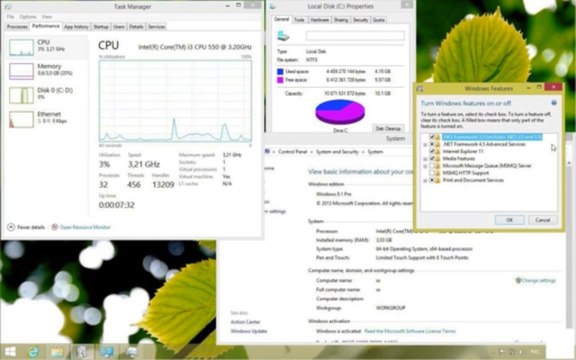The height and width of the screenshot is (360, 576).
Task: Switch to the Users tab in Task Manager
Action: click(119, 27)
